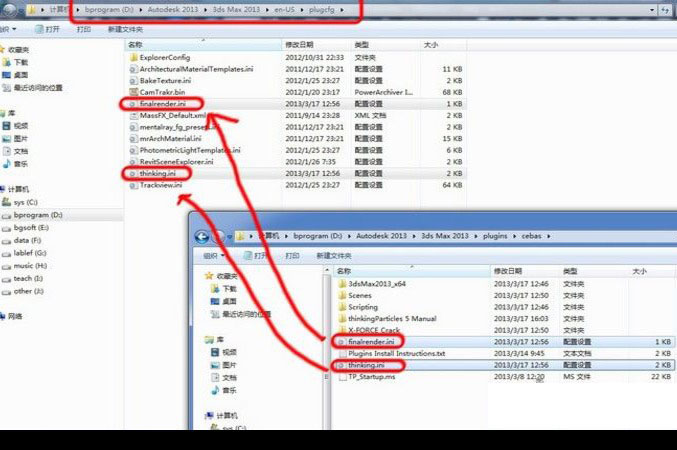Viewport: 677px width, 450px height.
Task: Click 打开 in plugcfg window toolbar
Action: 47,29
